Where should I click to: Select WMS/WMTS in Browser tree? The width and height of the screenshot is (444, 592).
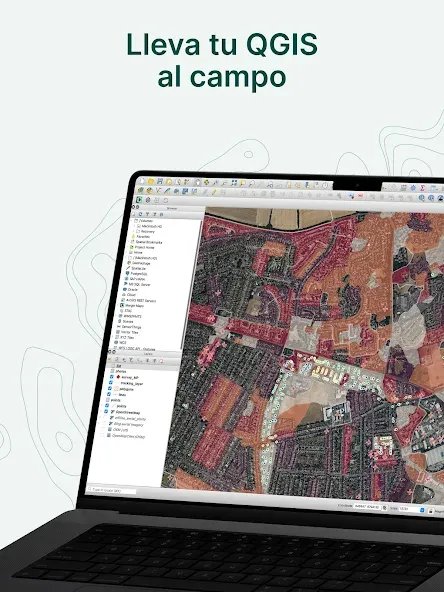point(133,316)
